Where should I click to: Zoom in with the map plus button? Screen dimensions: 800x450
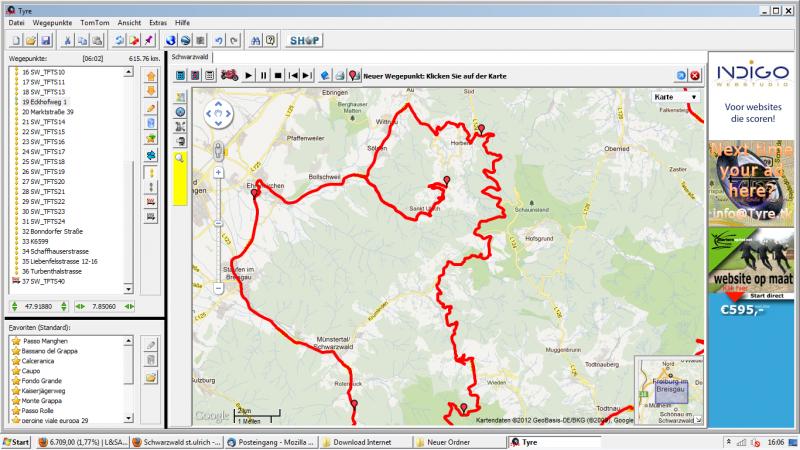[x=218, y=172]
